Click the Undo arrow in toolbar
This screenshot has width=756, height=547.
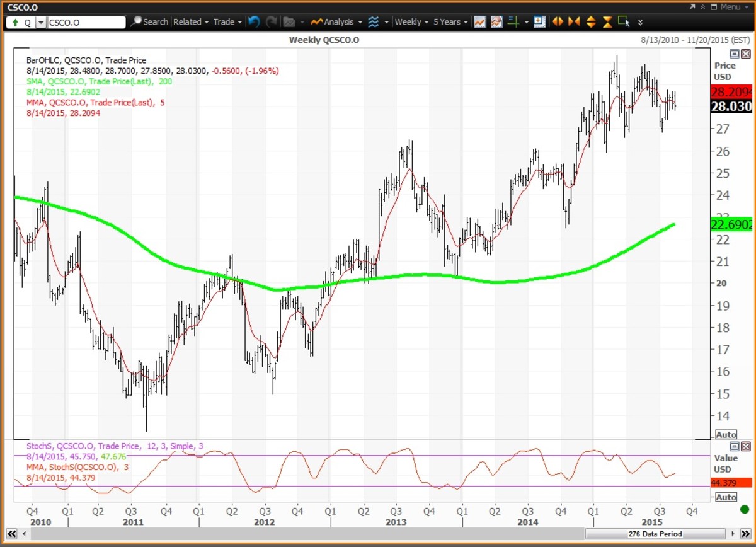point(254,22)
